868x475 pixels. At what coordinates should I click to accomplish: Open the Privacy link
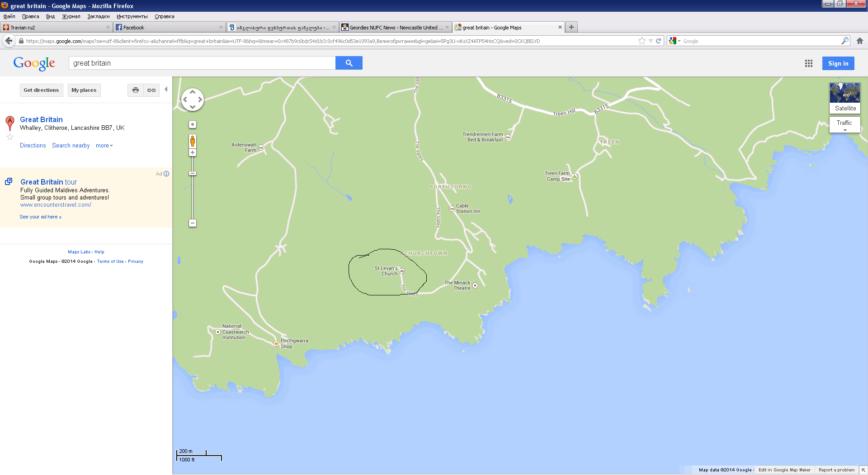(x=136, y=261)
